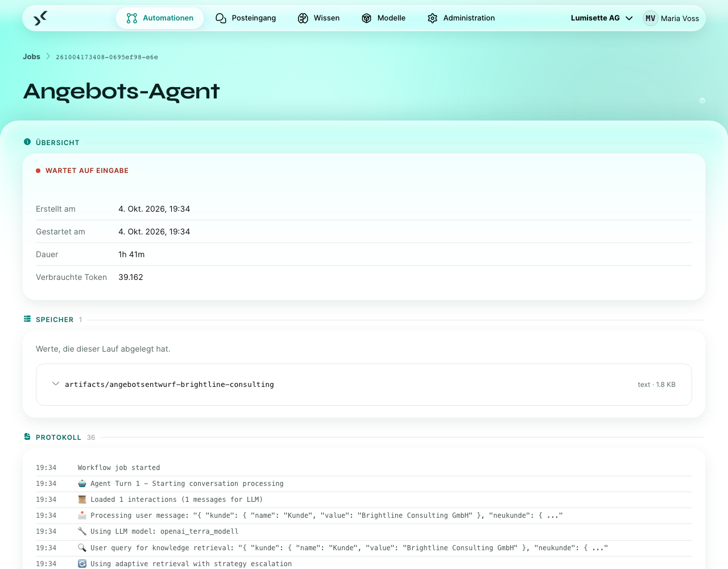Click the Modelle cube icon
This screenshot has width=728, height=569.
pos(367,18)
